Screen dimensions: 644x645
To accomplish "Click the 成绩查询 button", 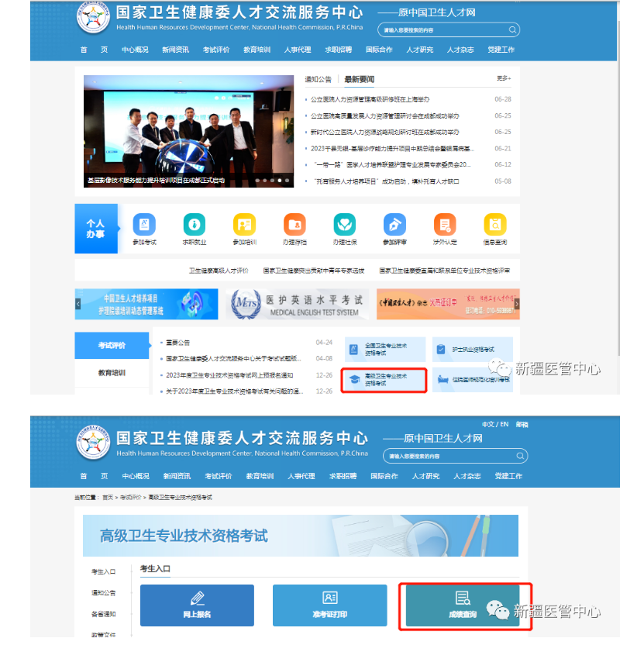I will 463,605.
